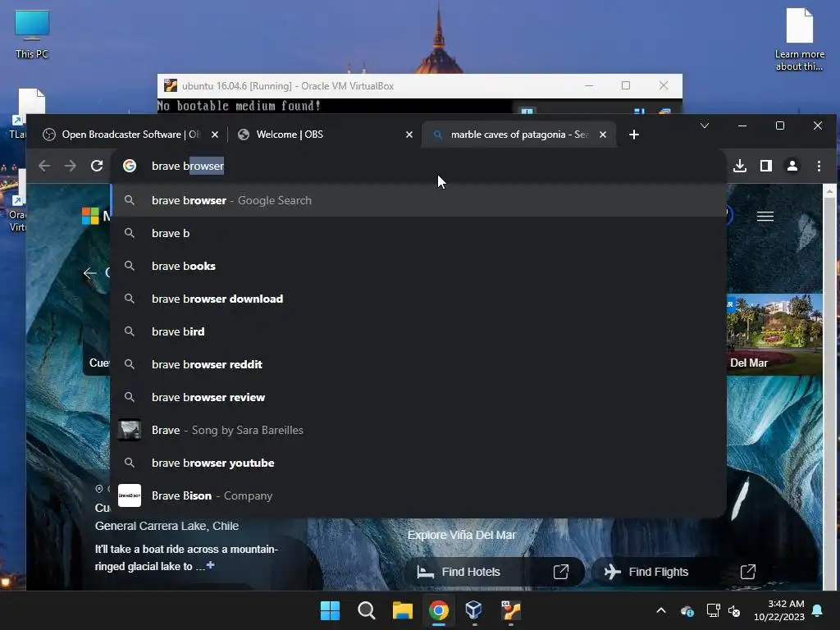Click Brave Bison company logo thumbnail
The height and width of the screenshot is (630, 840).
click(x=130, y=495)
